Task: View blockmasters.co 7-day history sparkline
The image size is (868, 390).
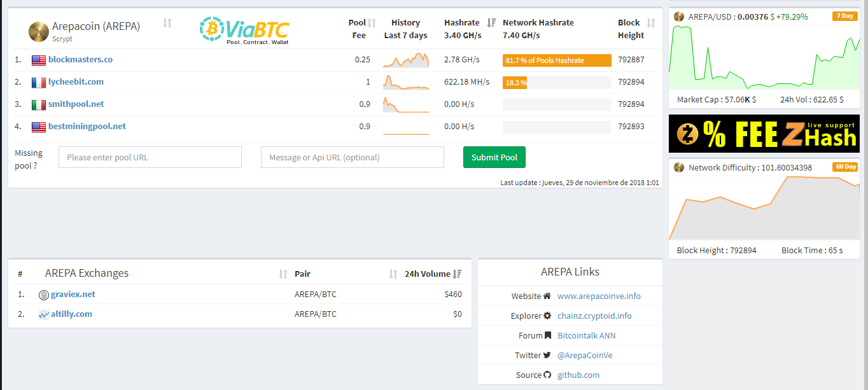Action: [x=406, y=60]
